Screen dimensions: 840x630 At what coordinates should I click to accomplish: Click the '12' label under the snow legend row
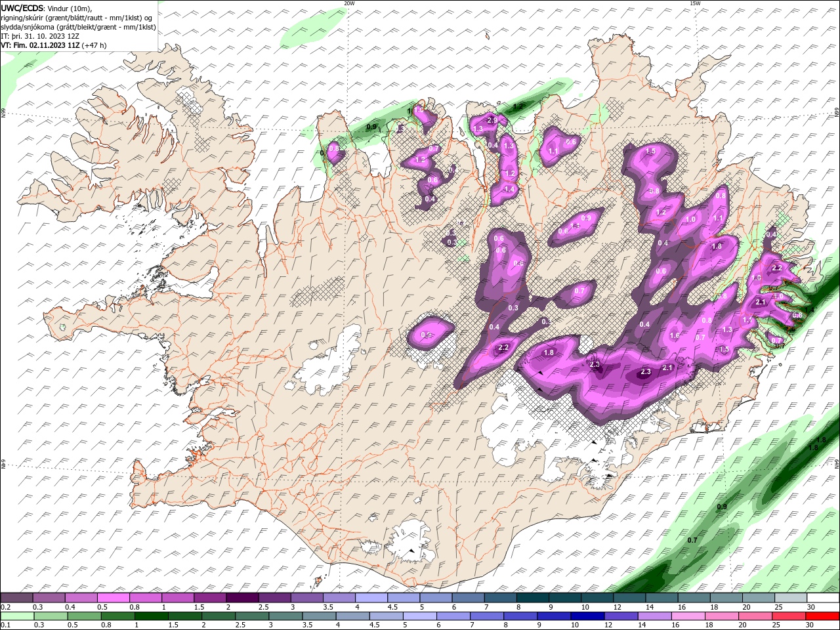[x=617, y=607]
